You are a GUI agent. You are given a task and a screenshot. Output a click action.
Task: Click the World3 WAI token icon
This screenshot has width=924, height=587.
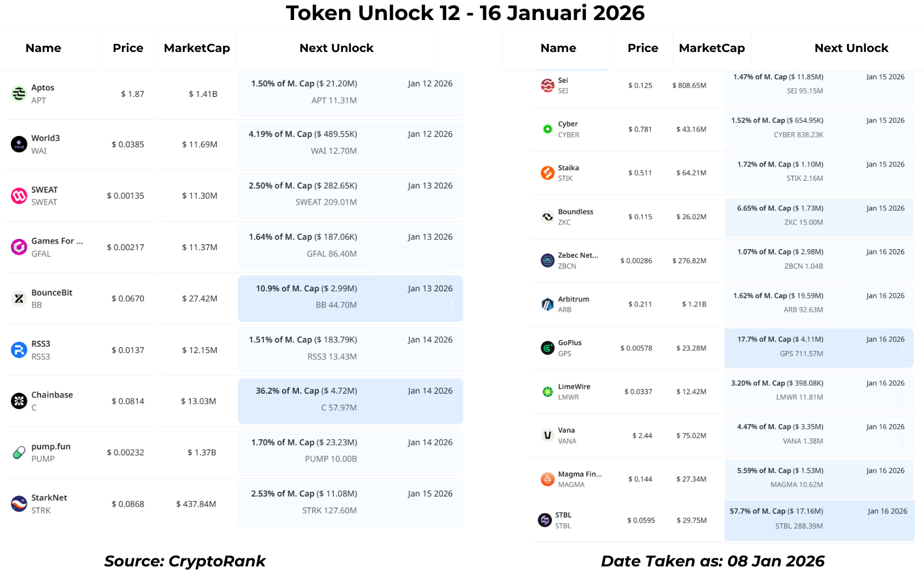19,144
